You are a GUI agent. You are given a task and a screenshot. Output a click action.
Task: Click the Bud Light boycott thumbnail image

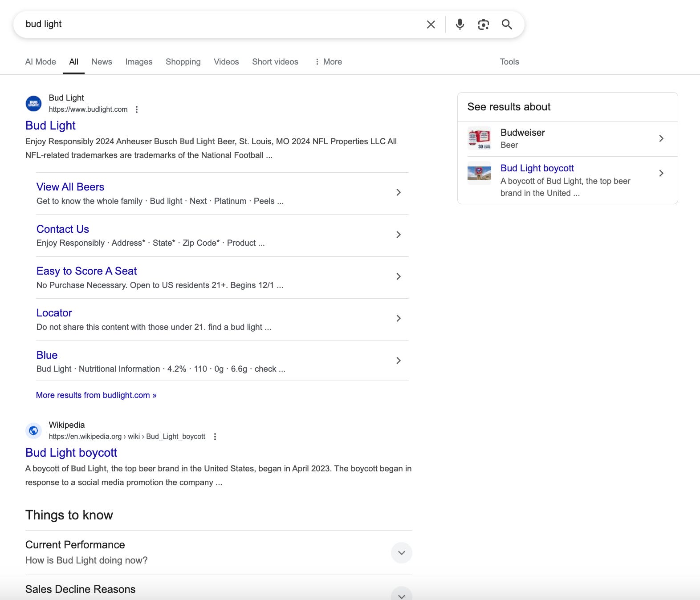pyautogui.click(x=479, y=173)
